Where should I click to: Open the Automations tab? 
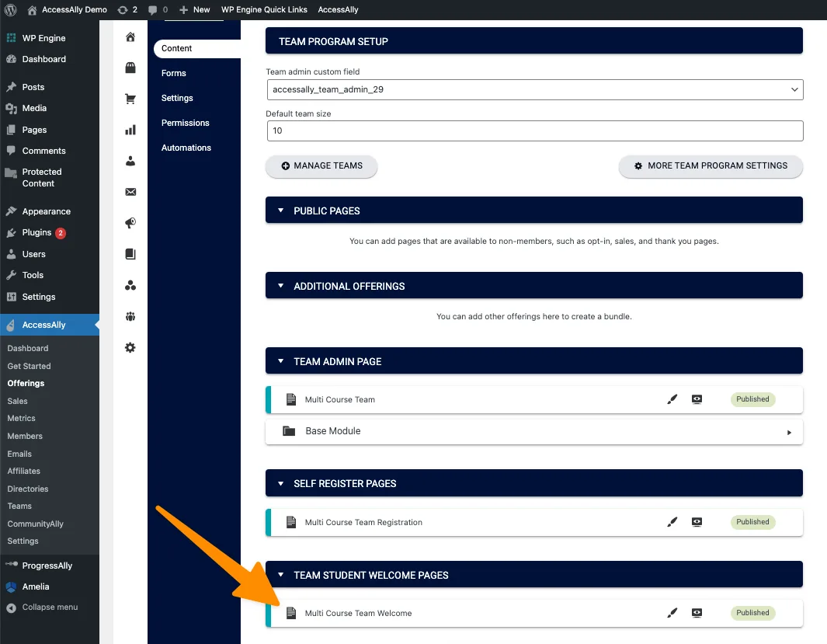coord(186,148)
